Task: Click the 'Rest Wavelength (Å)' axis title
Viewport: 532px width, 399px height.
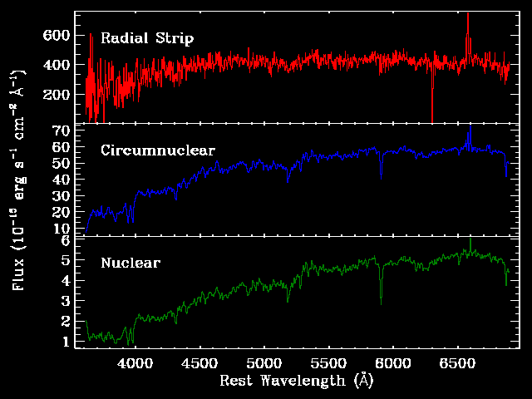Action: click(297, 381)
